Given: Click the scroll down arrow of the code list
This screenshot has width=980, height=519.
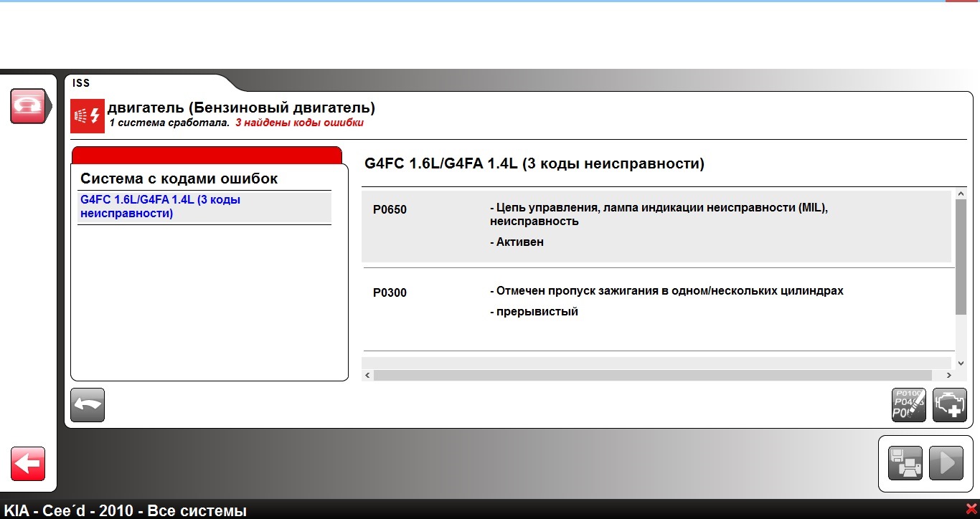Looking at the screenshot, I should (961, 363).
